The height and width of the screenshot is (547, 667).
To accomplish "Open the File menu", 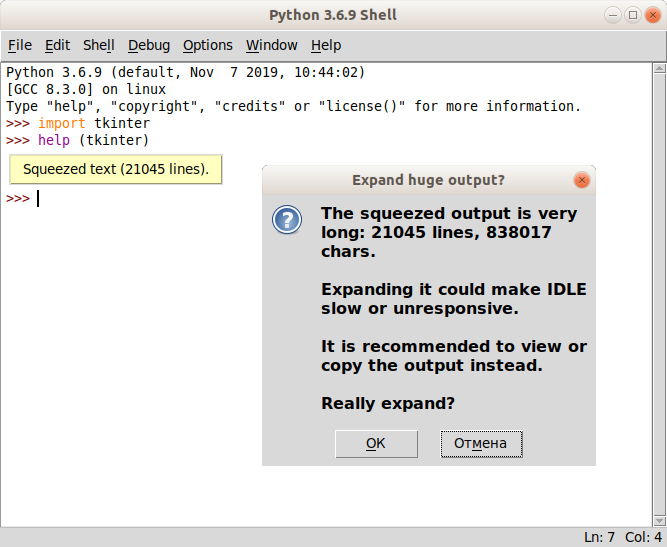I will (20, 45).
